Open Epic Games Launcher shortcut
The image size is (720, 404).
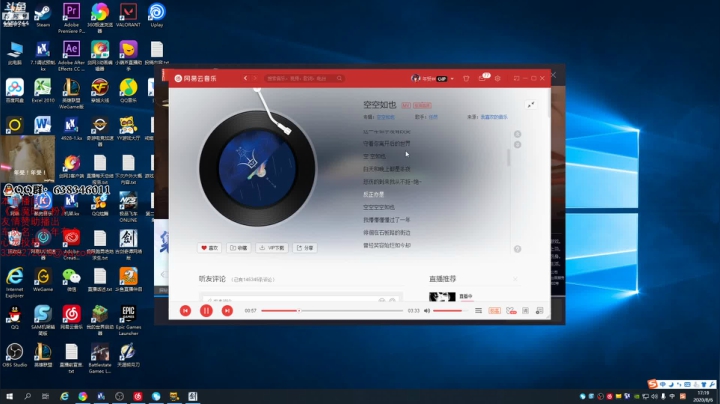click(x=128, y=320)
